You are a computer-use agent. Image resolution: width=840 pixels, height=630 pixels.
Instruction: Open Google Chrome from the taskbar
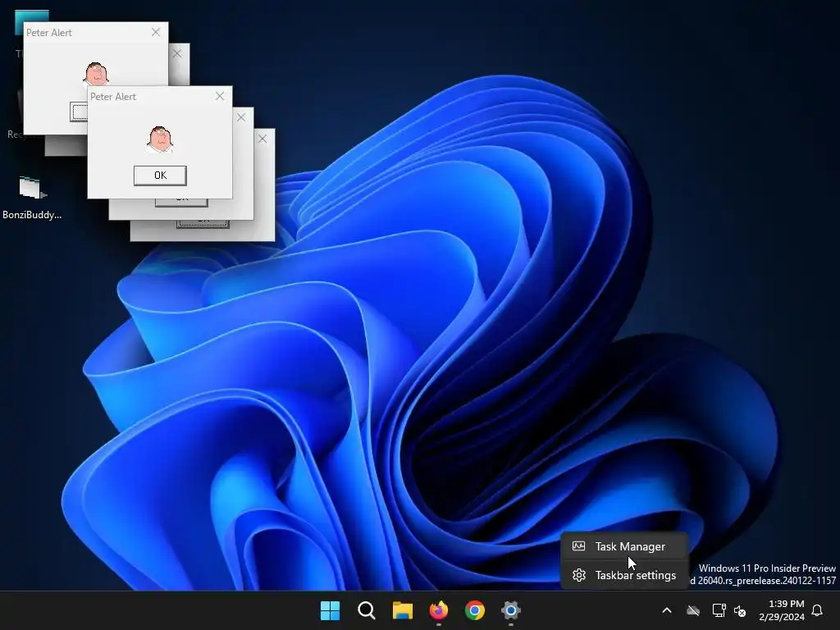(475, 610)
